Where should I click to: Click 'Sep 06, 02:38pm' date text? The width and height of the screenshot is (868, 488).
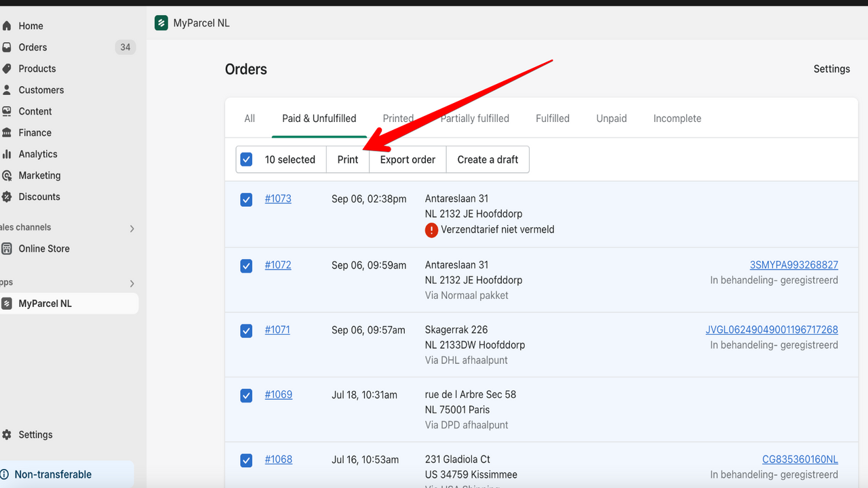[369, 199]
